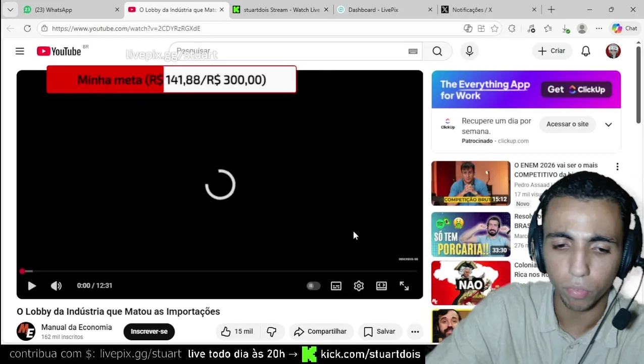Open the split screen icon in address bar
This screenshot has width=644, height=364.
(468, 28)
